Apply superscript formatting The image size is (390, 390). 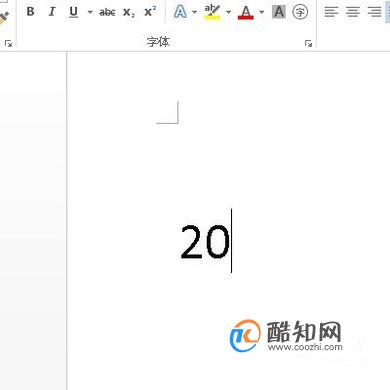click(x=150, y=12)
